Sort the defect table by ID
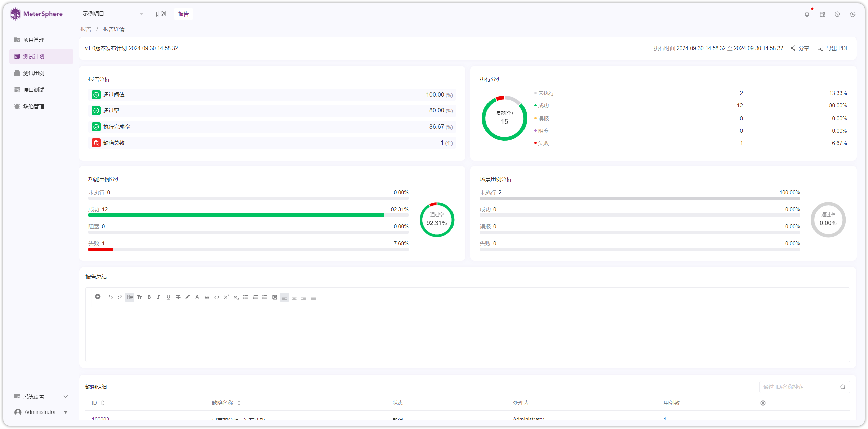 [102, 403]
